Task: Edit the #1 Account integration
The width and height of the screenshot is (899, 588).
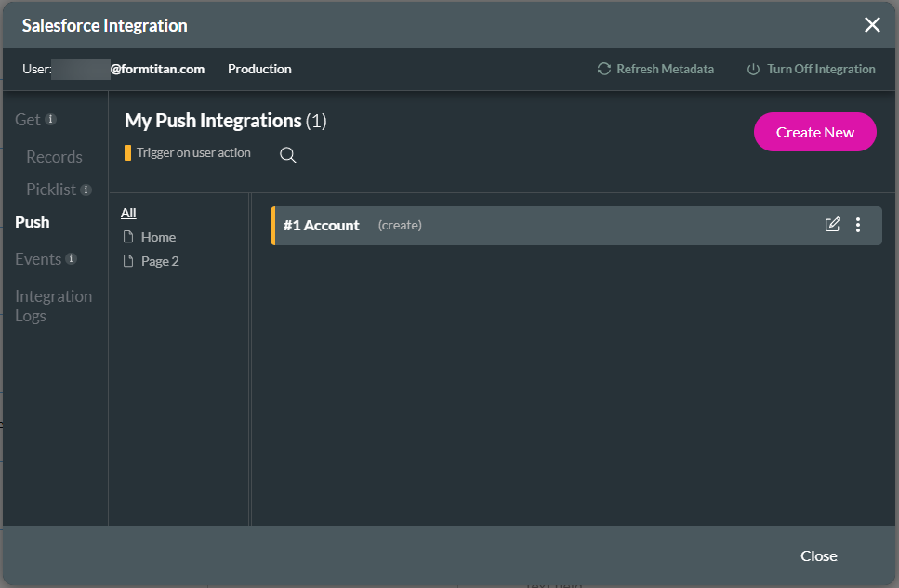Action: pyautogui.click(x=832, y=224)
